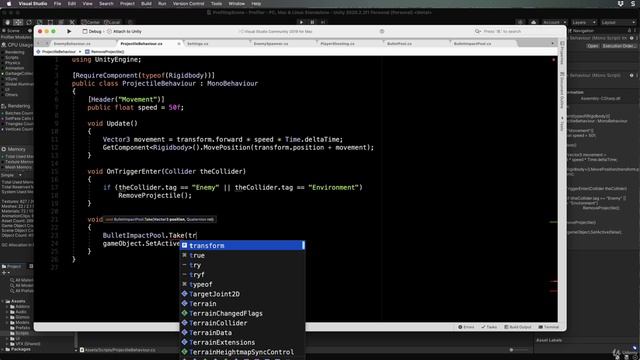
Task: Choose TargetJoint2D from autocomplete list
Action: [242, 294]
